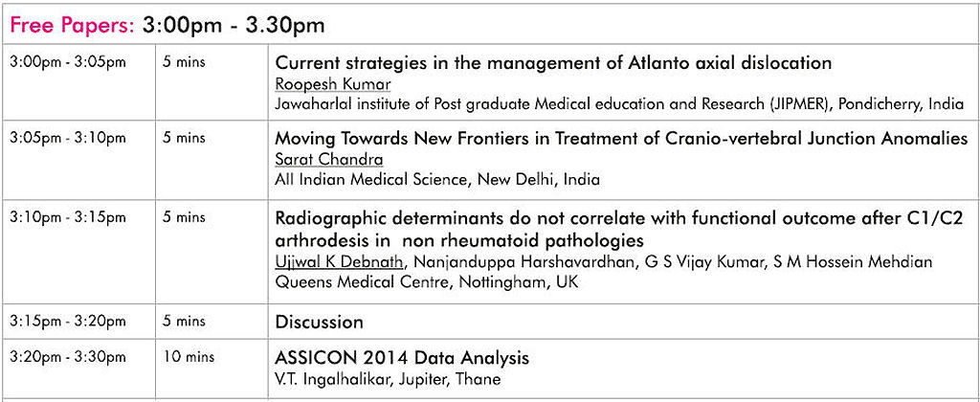Select the Radiographic determinants paper title

[619, 229]
